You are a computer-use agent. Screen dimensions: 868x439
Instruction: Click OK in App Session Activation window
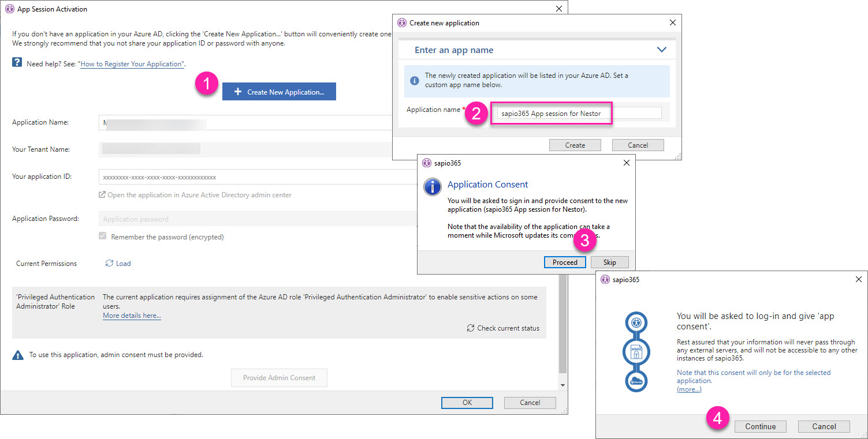pos(467,403)
